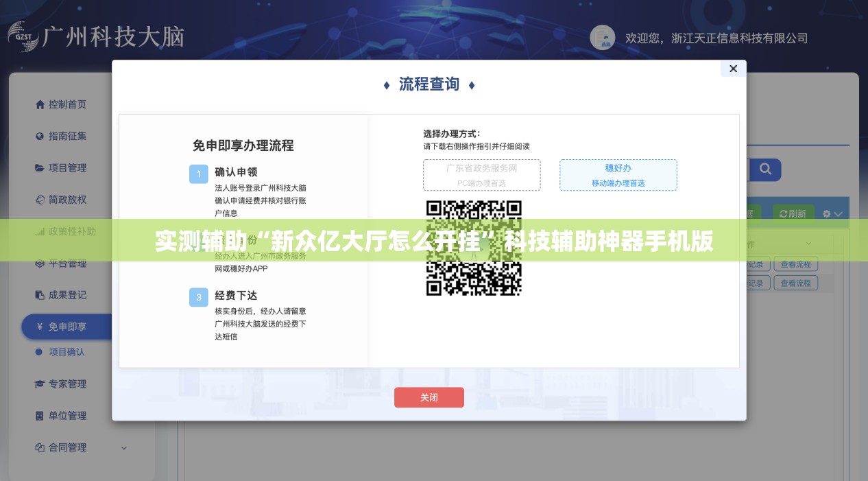Click the building icon beside 单位管理
This screenshot has width=868, height=481.
click(x=40, y=415)
